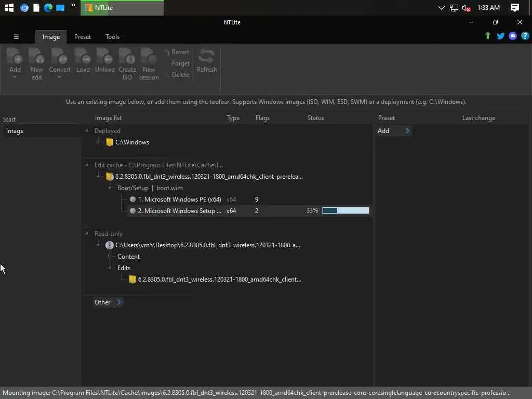Click the Convert toolbar icon
Image resolution: width=532 pixels, height=399 pixels.
click(59, 56)
